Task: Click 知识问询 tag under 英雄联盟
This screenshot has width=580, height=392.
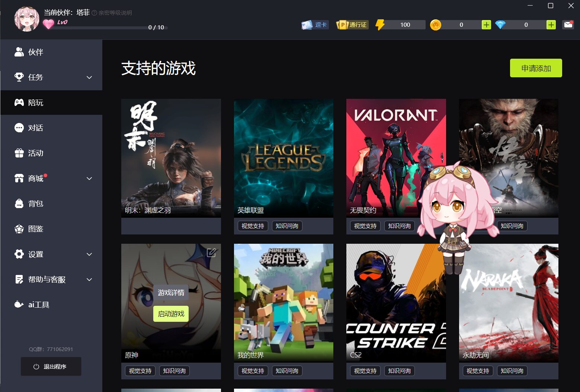Action: [x=287, y=226]
